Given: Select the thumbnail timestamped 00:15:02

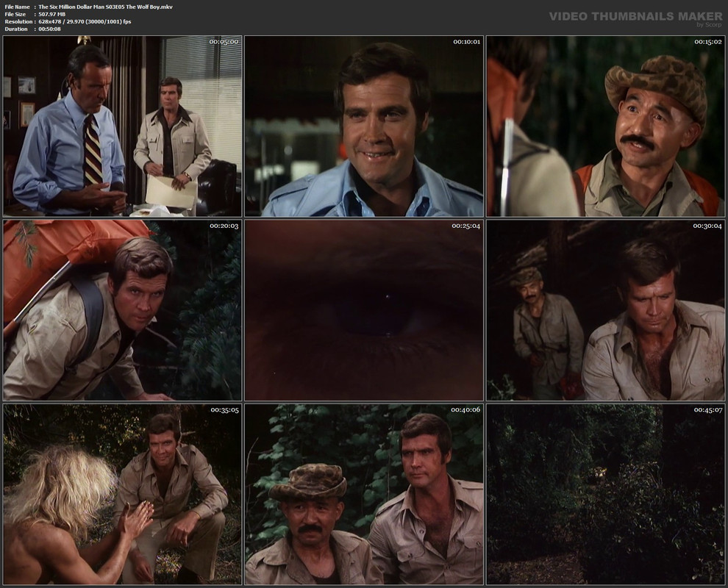Looking at the screenshot, I should 605,126.
